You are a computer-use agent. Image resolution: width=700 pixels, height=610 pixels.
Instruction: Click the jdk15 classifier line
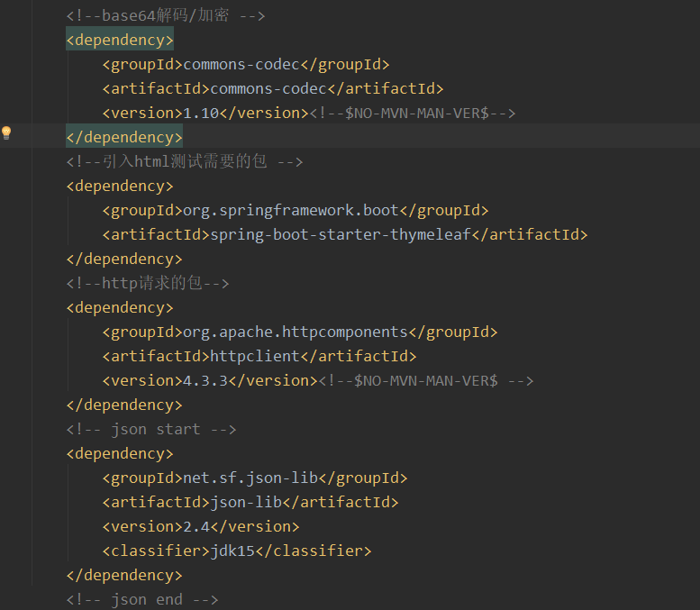(x=237, y=551)
